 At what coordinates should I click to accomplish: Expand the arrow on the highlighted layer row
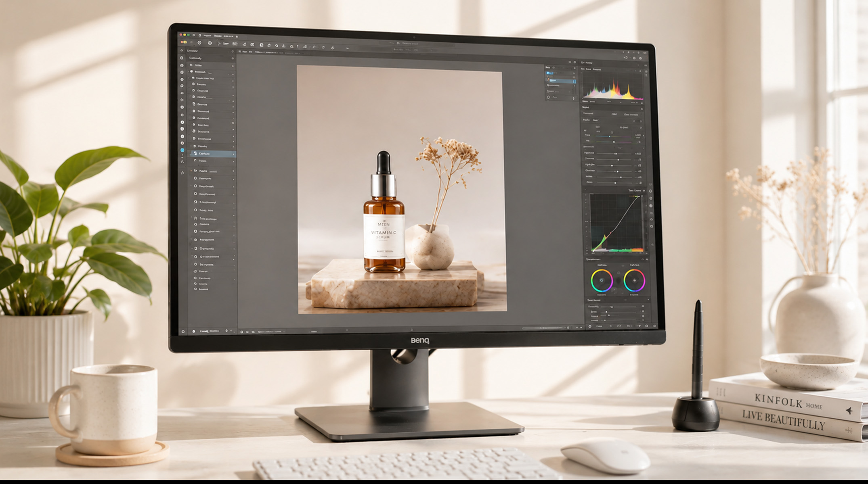pyautogui.click(x=233, y=154)
